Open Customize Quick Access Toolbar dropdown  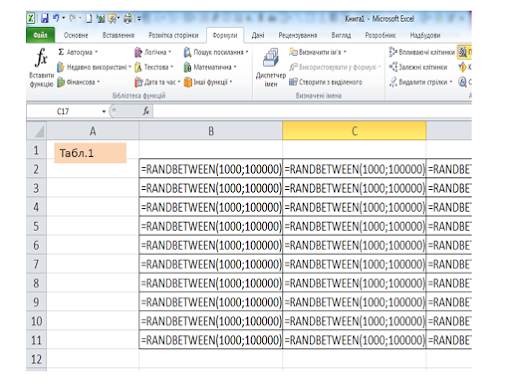pos(139,19)
